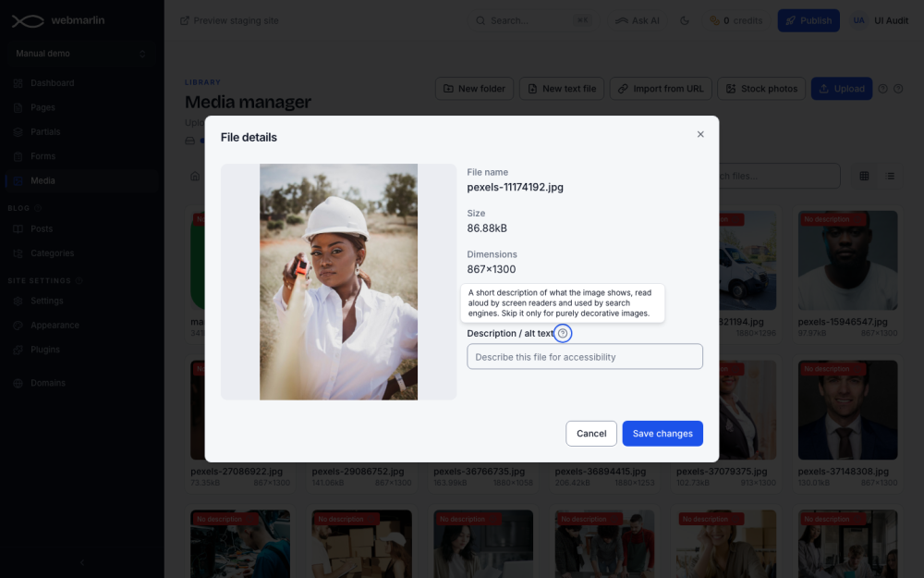Click the Description alt text input field
Image resolution: width=924 pixels, height=578 pixels.
coord(585,357)
